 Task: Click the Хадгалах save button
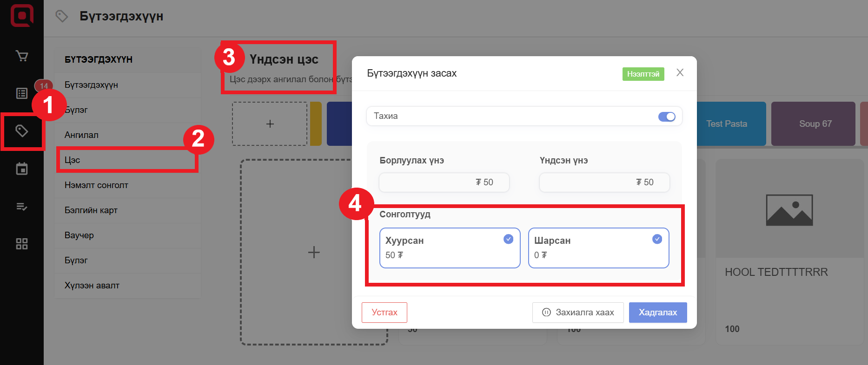(x=657, y=313)
